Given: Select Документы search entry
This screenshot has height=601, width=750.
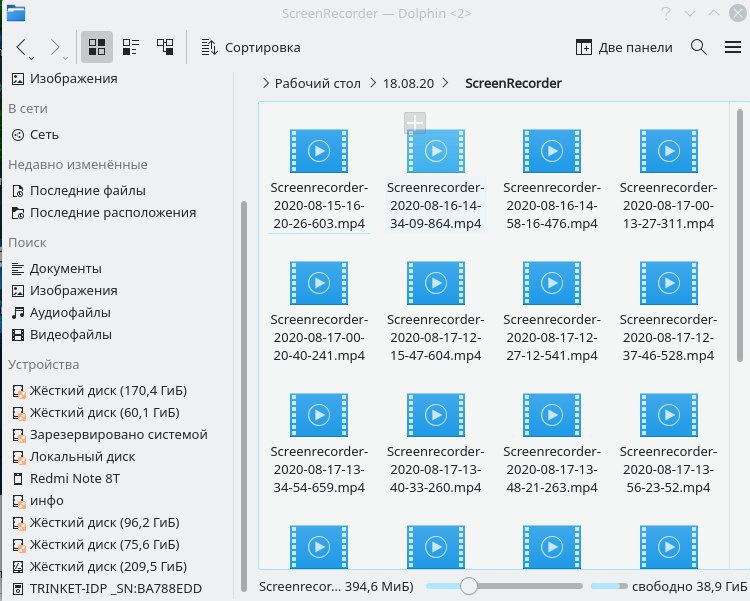Looking at the screenshot, I should click(x=56, y=268).
